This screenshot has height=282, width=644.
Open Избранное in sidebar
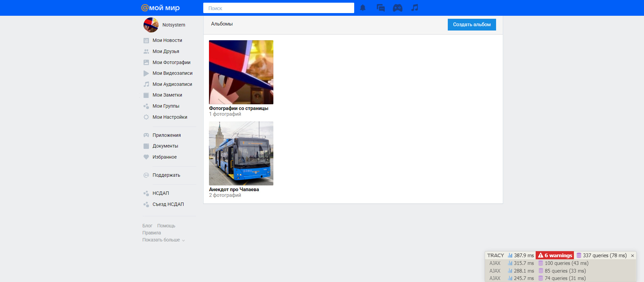point(165,157)
